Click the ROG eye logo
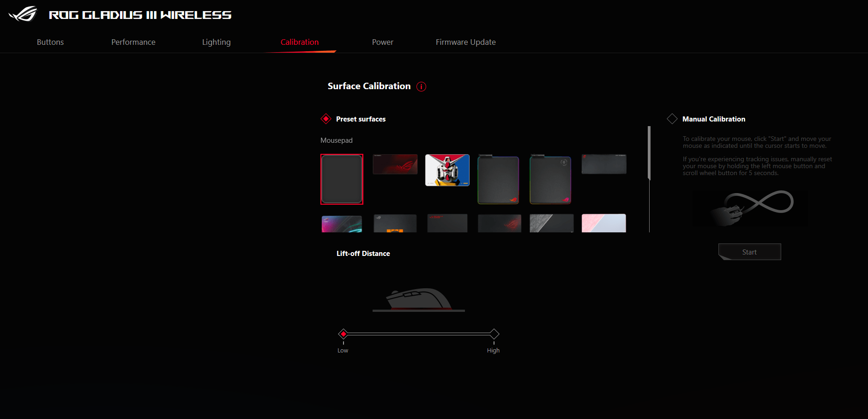This screenshot has height=419, width=868. pyautogui.click(x=23, y=14)
